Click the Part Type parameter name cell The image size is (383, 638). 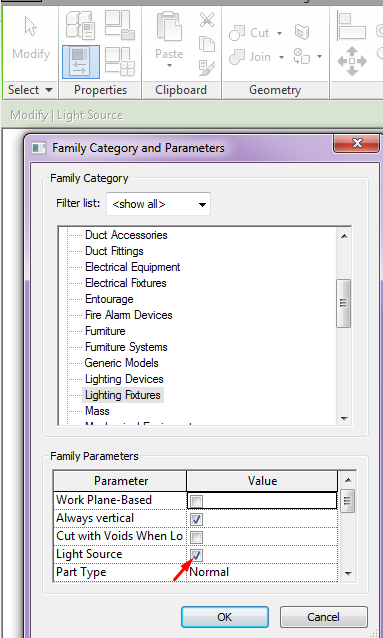click(120, 572)
